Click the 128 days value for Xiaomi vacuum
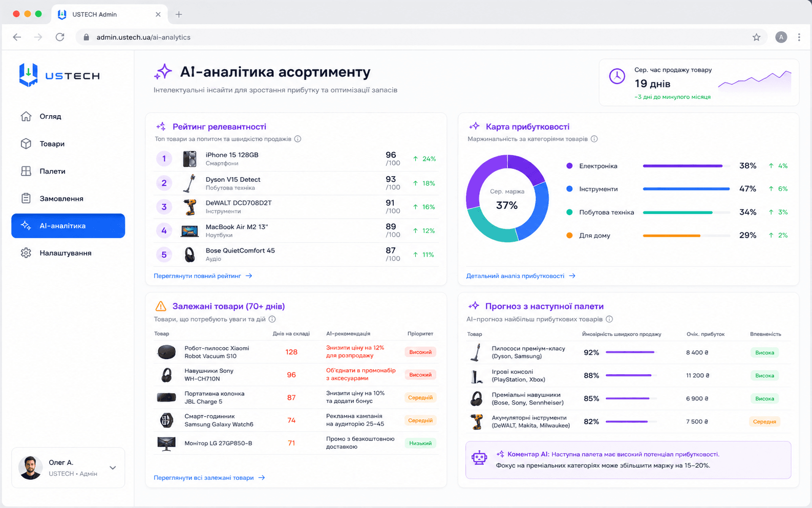The width and height of the screenshot is (812, 508). tap(291, 352)
